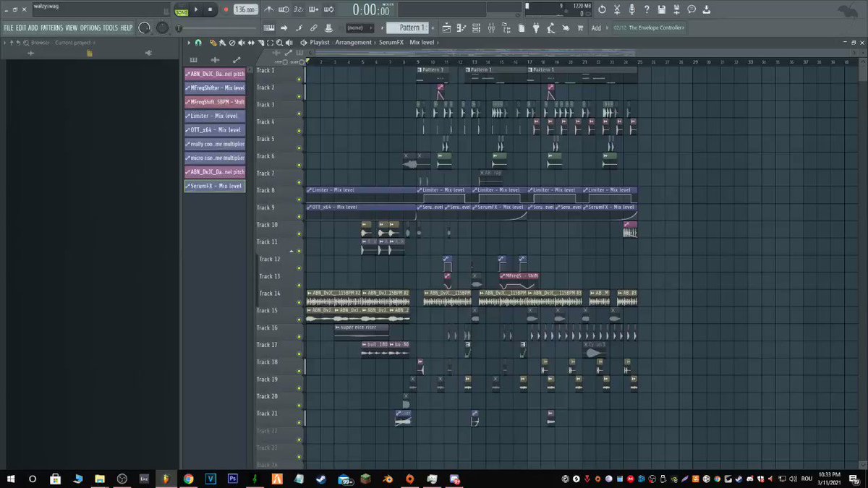Viewport: 868px width, 488px height.
Task: Expand the playlist options arrow menu
Action: (190, 43)
